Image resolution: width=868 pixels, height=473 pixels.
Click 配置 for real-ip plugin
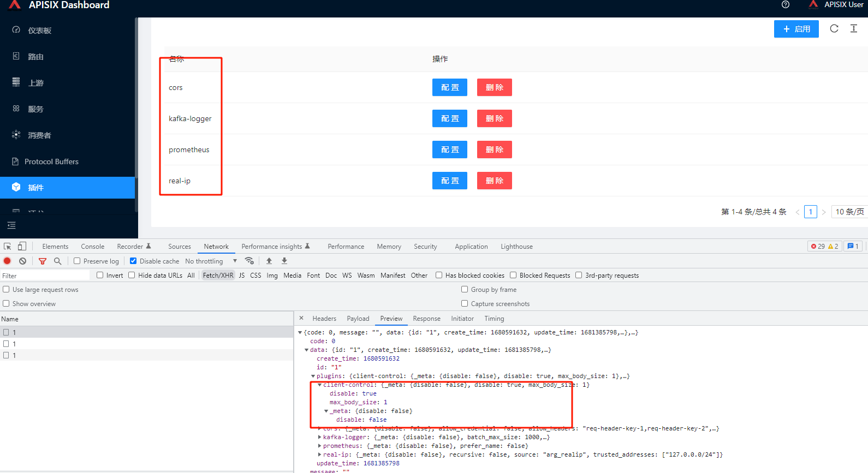(450, 181)
